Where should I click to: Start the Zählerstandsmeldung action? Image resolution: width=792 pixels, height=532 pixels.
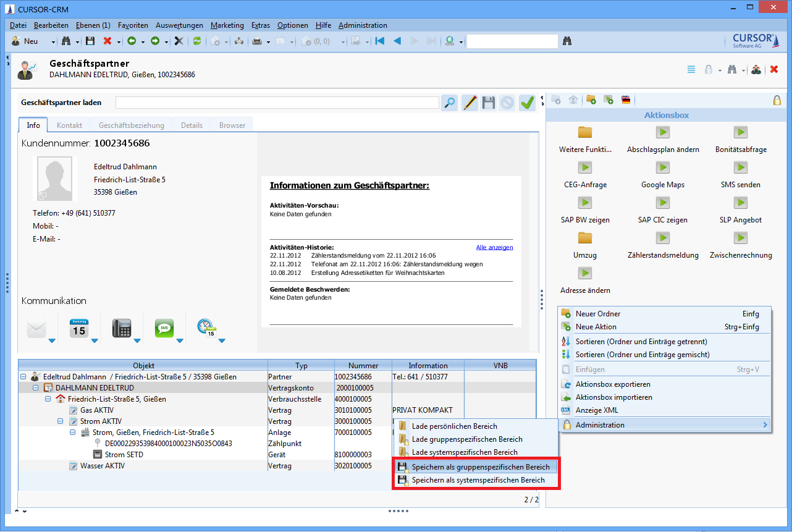[x=662, y=238]
